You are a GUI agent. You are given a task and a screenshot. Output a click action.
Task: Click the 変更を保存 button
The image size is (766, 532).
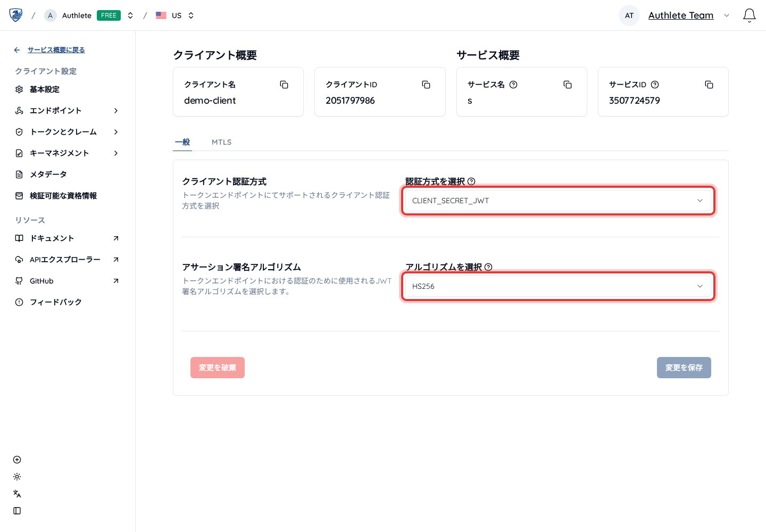[x=684, y=368]
